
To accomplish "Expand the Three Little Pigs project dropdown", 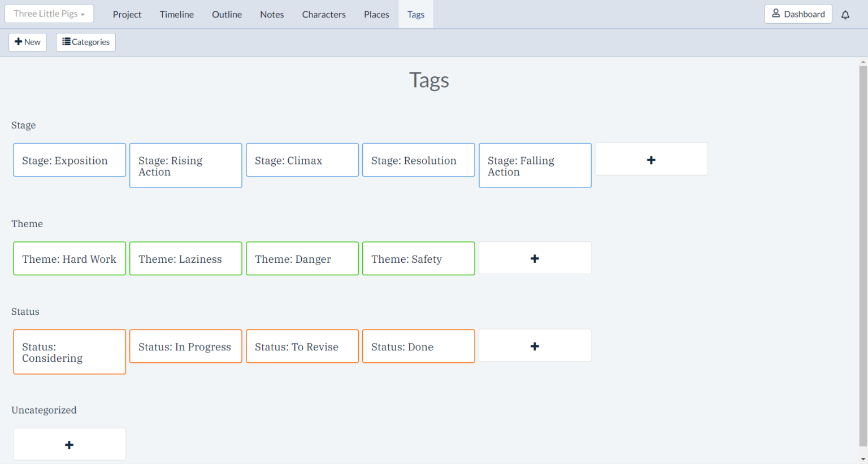I will (49, 14).
